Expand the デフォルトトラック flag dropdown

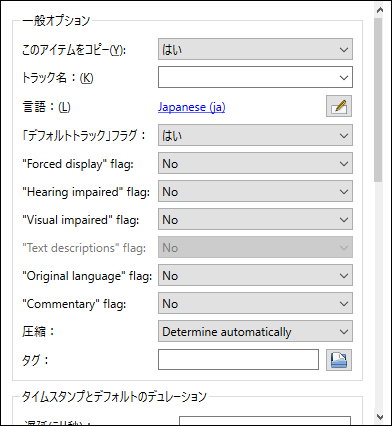[x=255, y=135]
